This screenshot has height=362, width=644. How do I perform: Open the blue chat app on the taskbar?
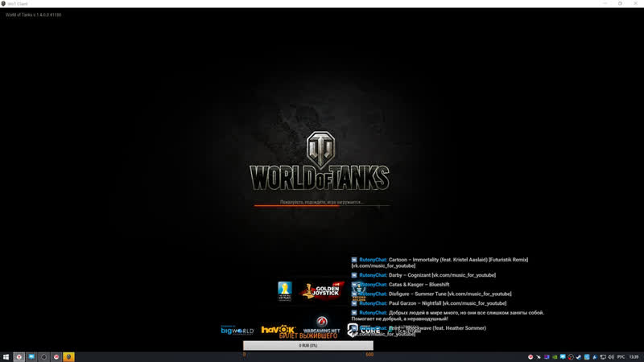(31, 357)
